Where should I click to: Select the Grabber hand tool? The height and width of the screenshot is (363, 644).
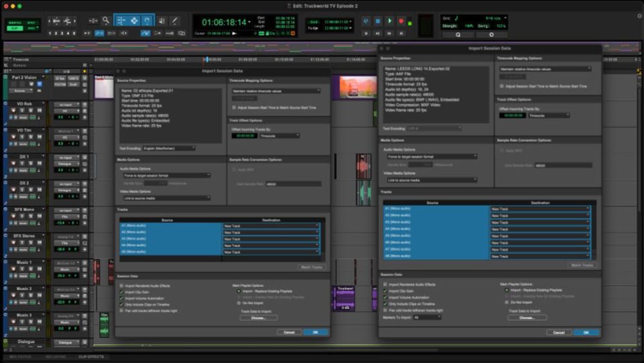pyautogui.click(x=147, y=21)
